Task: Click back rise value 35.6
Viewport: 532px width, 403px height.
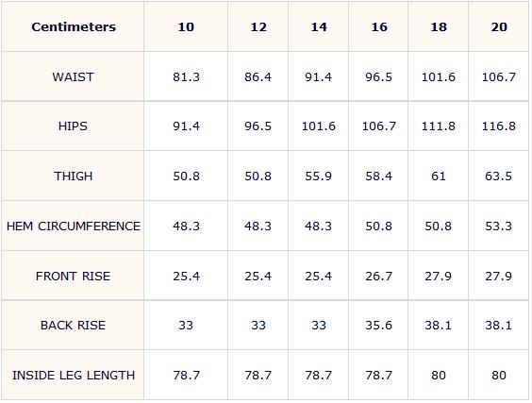Action: click(378, 326)
